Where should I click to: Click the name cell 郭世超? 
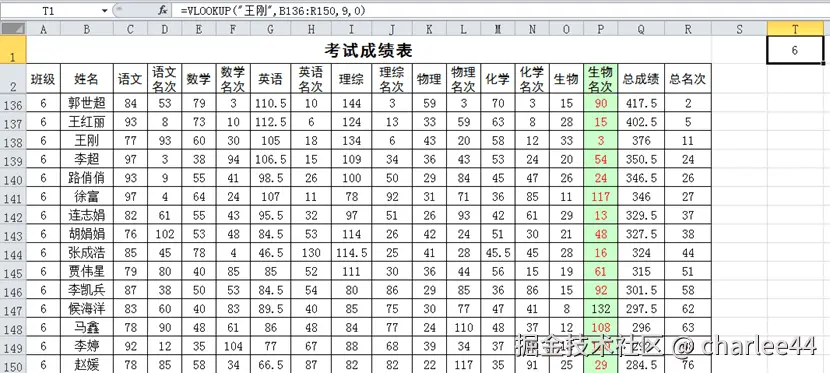87,103
